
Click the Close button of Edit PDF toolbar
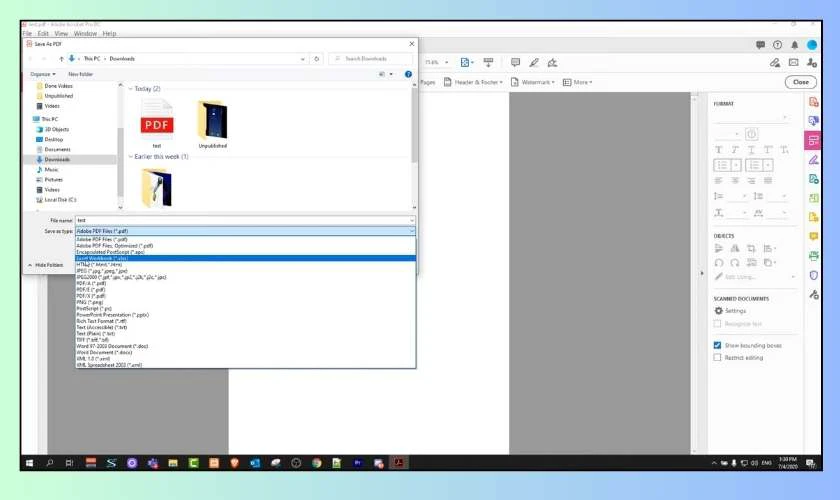pyautogui.click(x=800, y=82)
